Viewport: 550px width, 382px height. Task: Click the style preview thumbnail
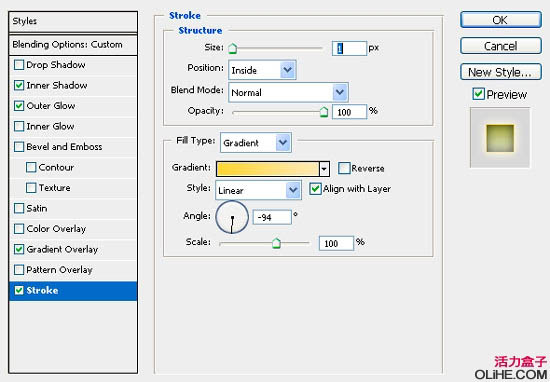tap(500, 138)
